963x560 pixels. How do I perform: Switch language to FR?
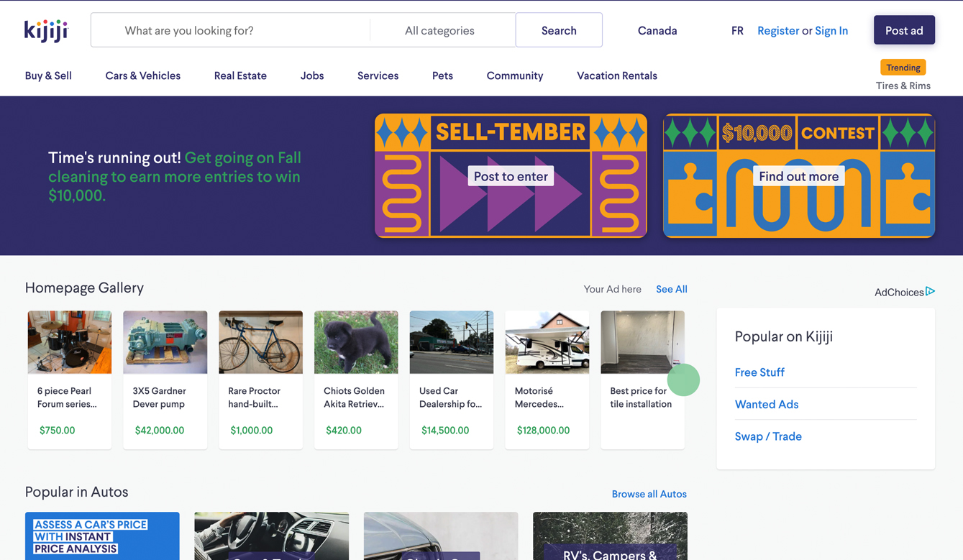pyautogui.click(x=737, y=30)
